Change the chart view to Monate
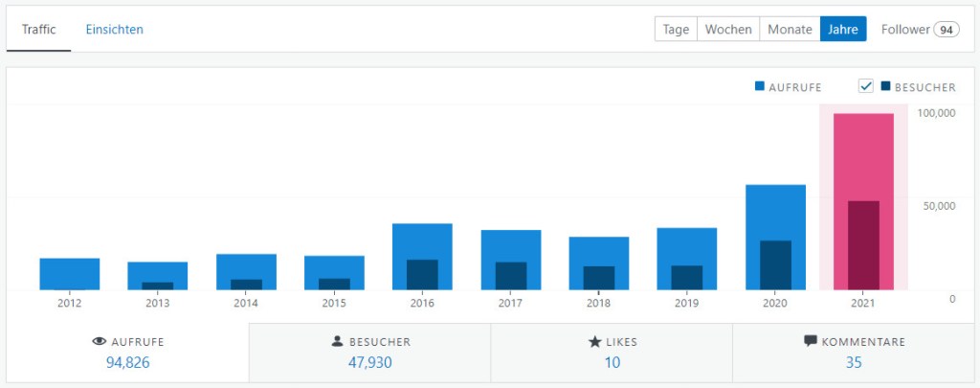Viewport: 980px width, 388px height. [x=790, y=30]
